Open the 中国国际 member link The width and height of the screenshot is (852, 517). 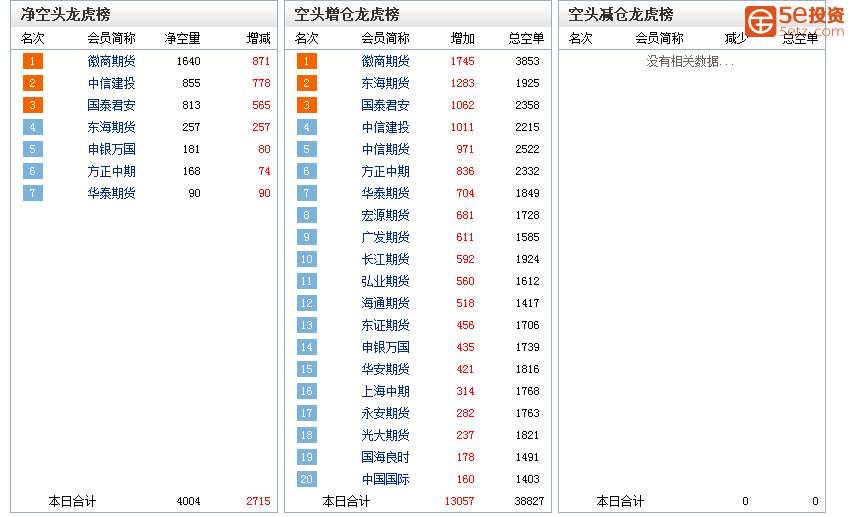tap(385, 479)
